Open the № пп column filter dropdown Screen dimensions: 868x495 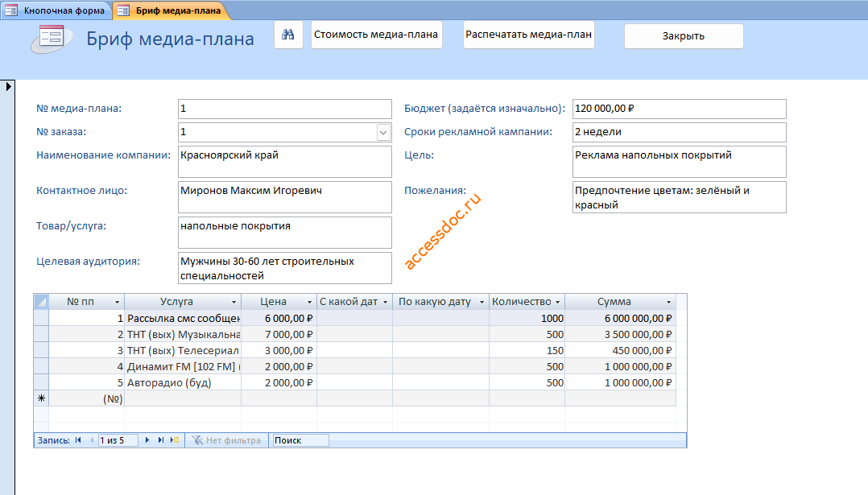(x=117, y=302)
